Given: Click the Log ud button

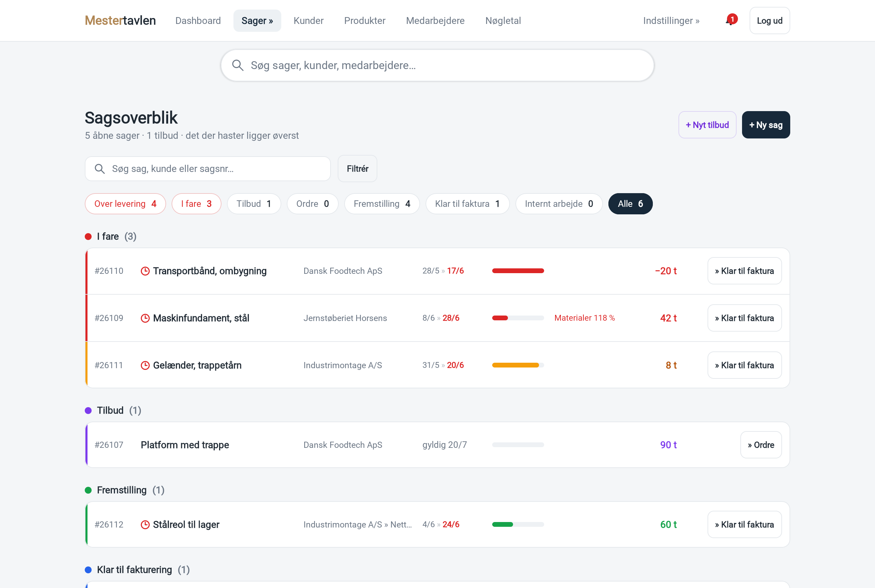Looking at the screenshot, I should pos(770,21).
